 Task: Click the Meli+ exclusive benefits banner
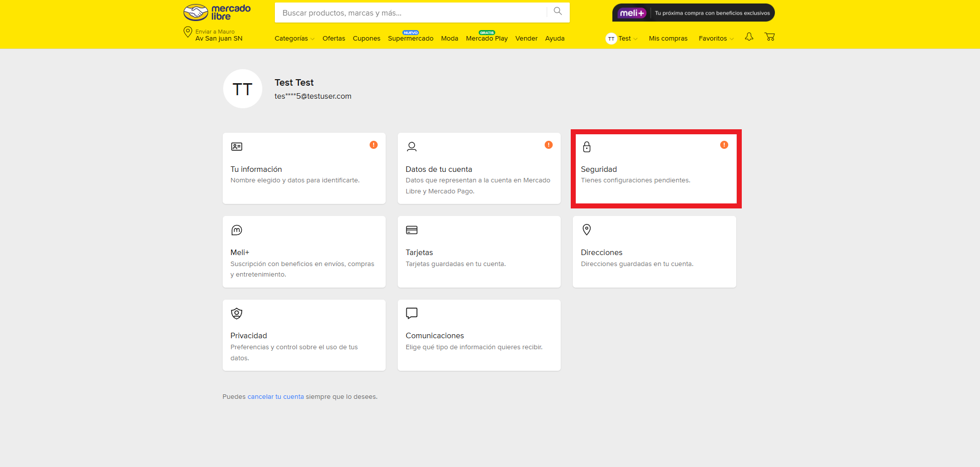(x=693, y=13)
